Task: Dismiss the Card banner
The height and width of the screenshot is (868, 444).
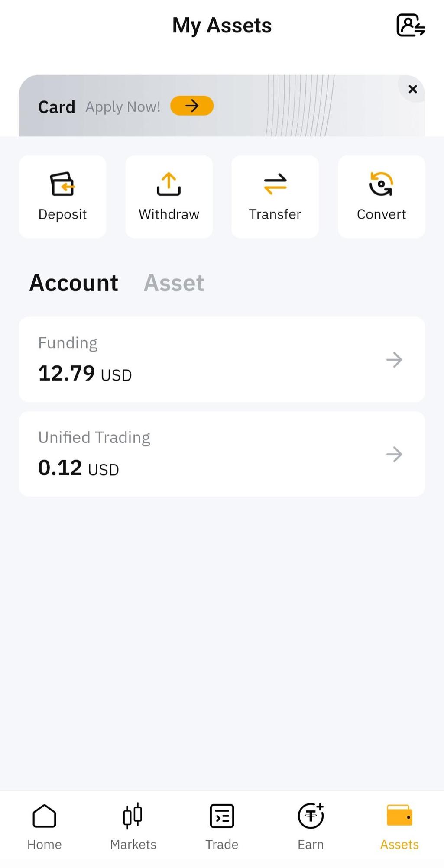Action: pyautogui.click(x=412, y=89)
